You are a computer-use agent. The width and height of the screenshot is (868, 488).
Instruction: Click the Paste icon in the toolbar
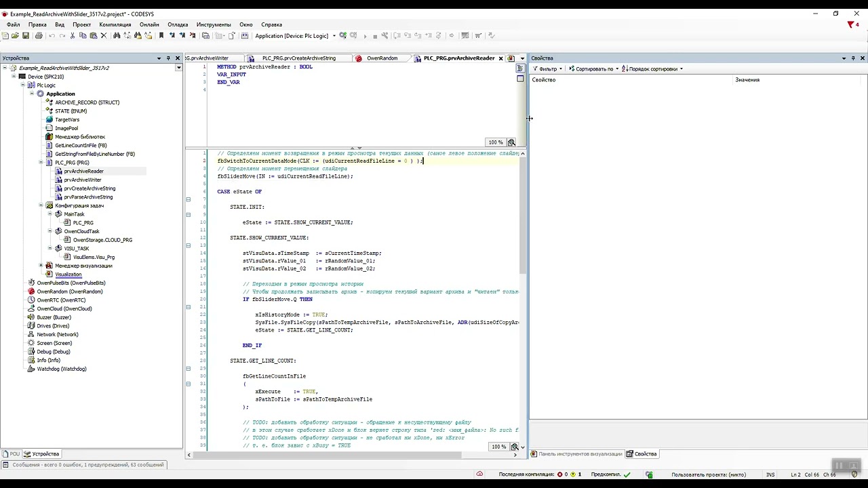coord(93,35)
